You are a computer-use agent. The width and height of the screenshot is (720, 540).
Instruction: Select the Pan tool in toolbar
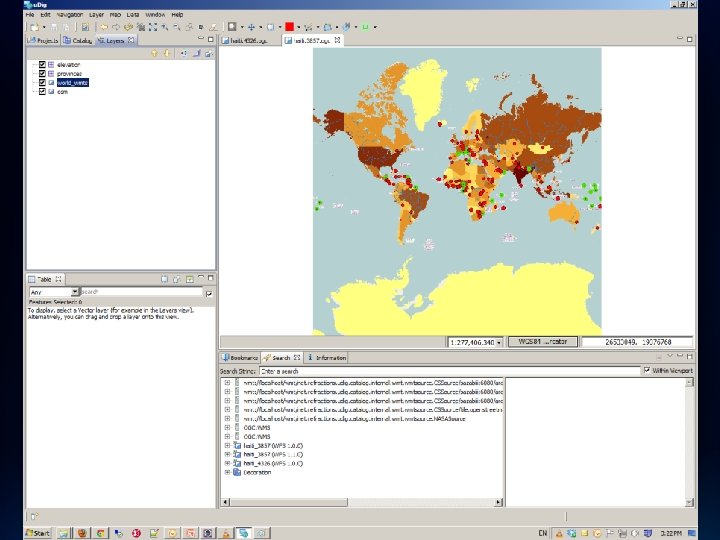point(249,27)
